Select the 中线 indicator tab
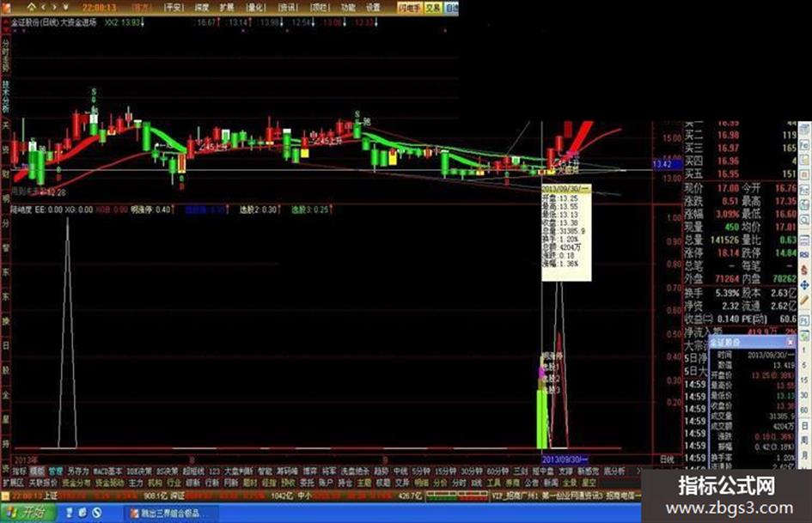 click(x=400, y=471)
